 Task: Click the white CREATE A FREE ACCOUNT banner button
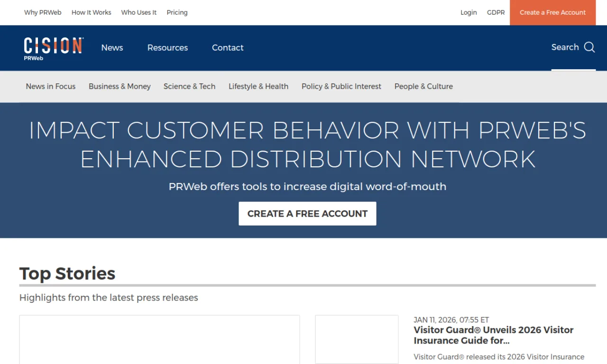307,214
